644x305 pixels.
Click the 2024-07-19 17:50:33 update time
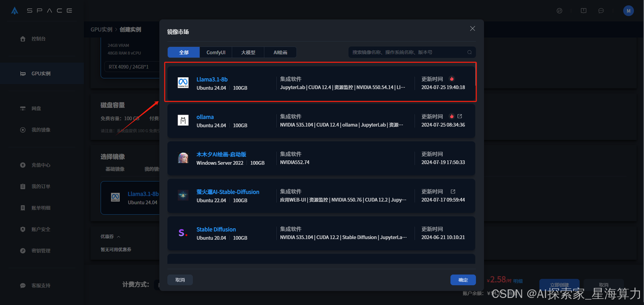[443, 163]
